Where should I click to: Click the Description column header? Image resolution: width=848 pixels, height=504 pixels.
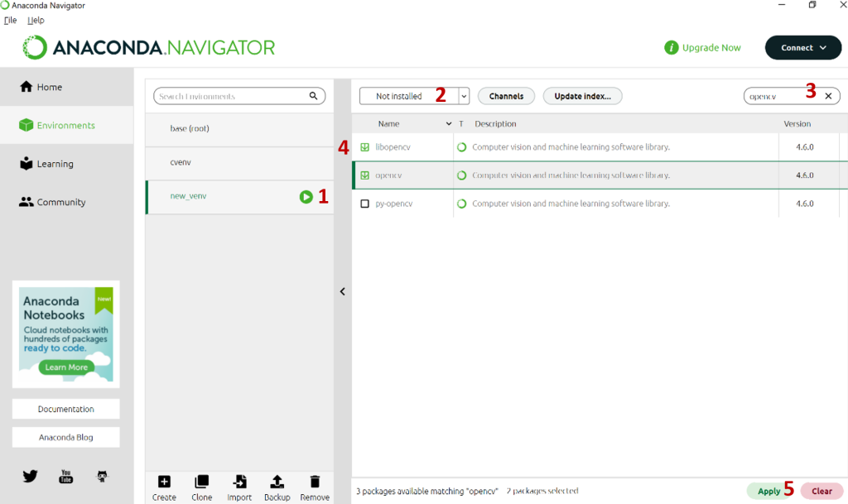pos(495,123)
